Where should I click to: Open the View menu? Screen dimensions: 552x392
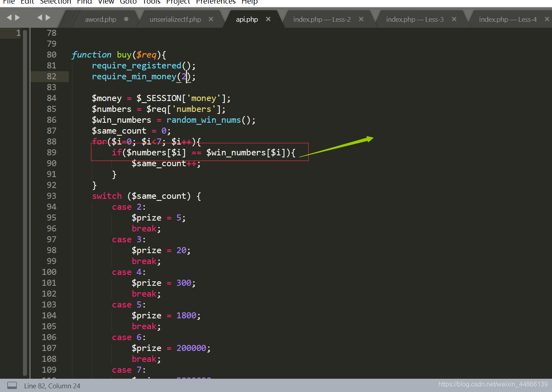pyautogui.click(x=106, y=2)
